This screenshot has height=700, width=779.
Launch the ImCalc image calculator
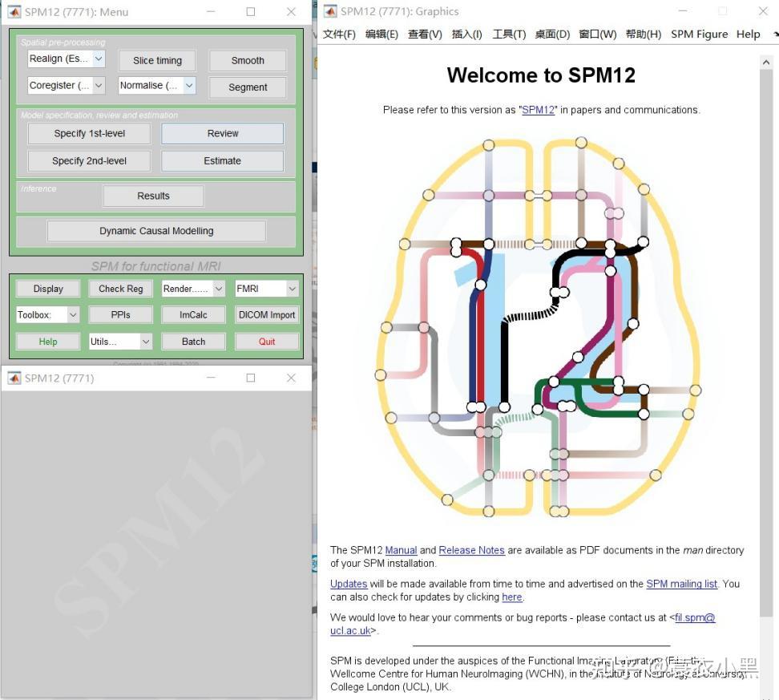tap(192, 314)
